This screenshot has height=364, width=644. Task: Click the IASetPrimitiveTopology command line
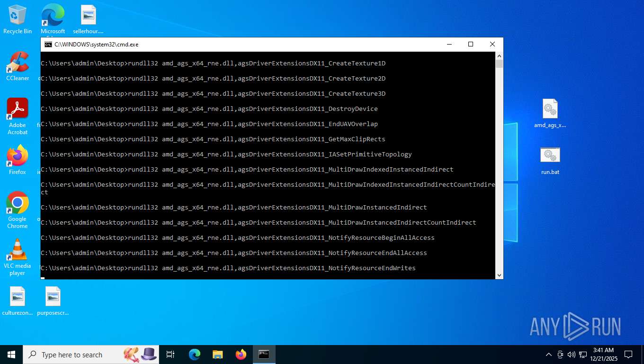click(226, 155)
